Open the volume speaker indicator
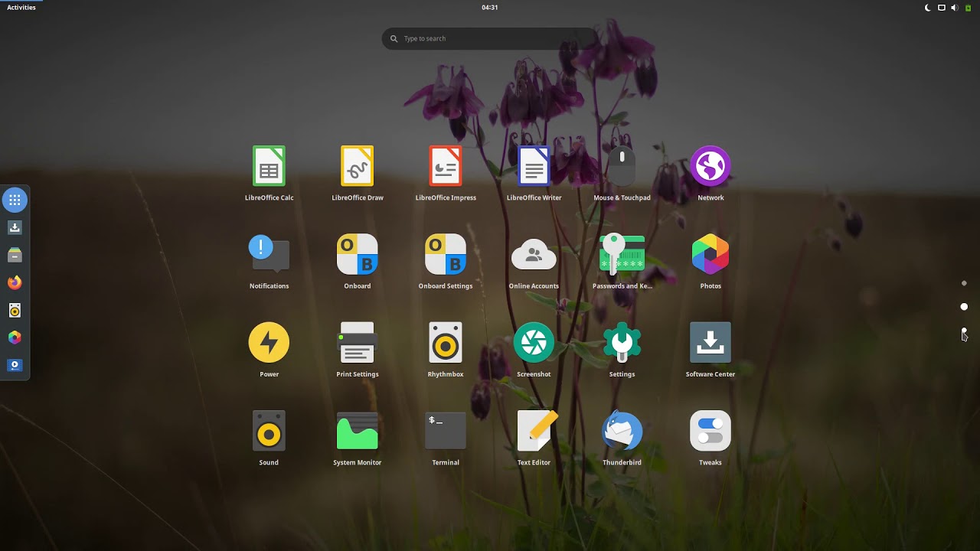The width and height of the screenshot is (980, 551). click(954, 8)
